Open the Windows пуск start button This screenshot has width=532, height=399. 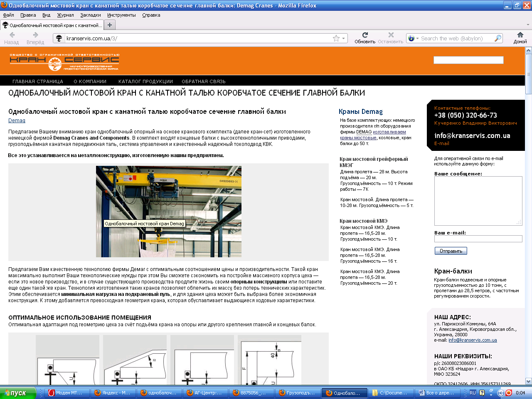pos(18,393)
